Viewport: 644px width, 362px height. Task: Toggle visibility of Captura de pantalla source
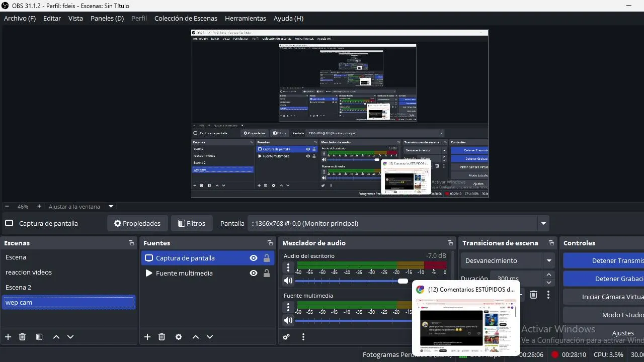pyautogui.click(x=254, y=258)
